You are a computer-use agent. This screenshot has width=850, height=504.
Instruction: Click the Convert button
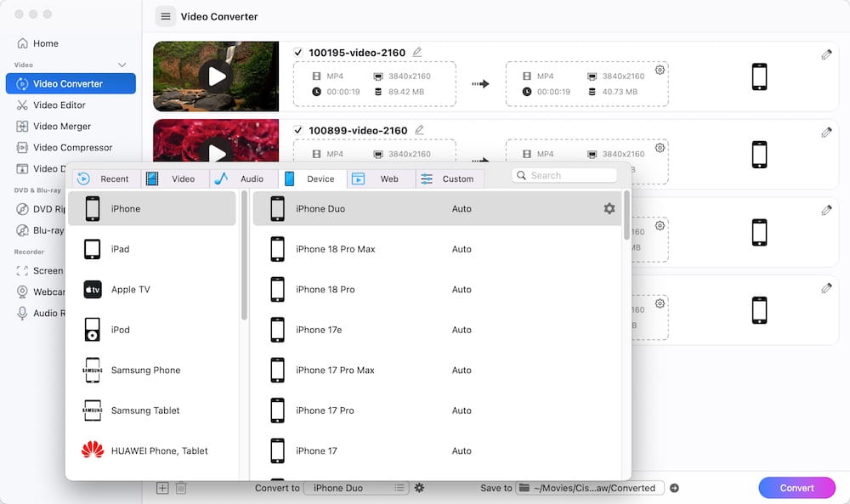click(x=797, y=488)
